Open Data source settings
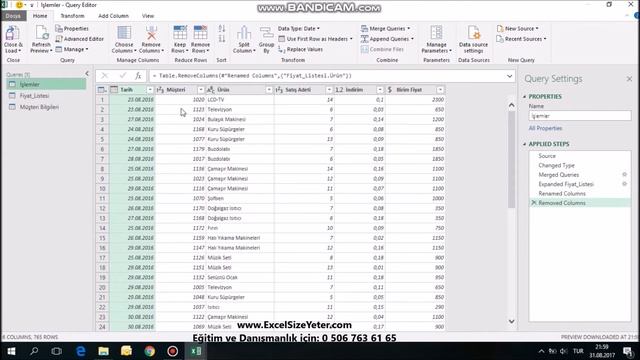 coord(473,39)
